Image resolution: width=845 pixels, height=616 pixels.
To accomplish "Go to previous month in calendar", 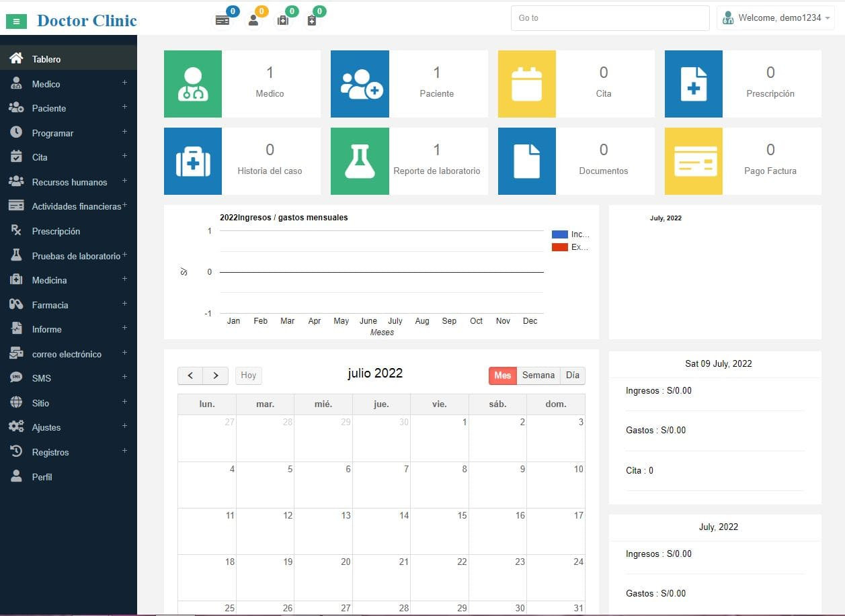I will click(x=190, y=376).
